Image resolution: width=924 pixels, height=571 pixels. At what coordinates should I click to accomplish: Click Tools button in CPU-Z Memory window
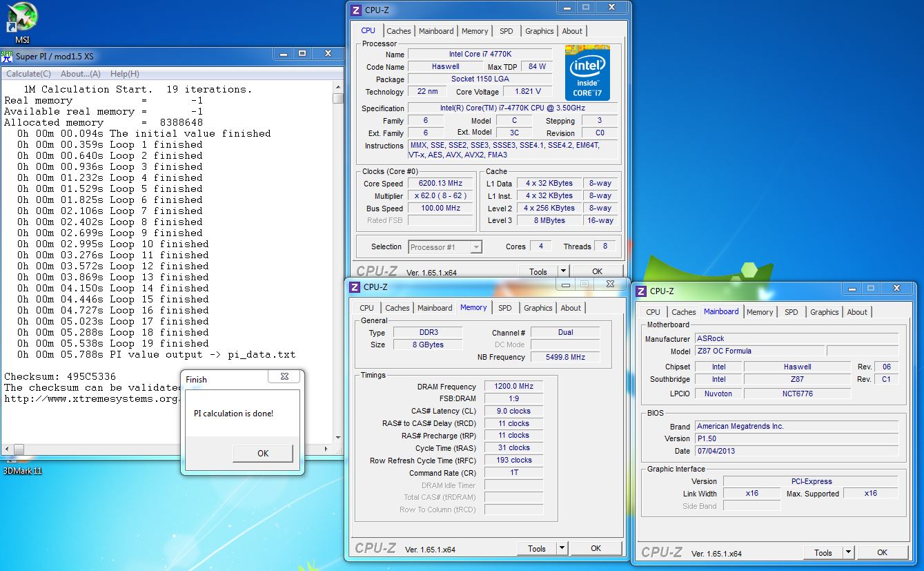pyautogui.click(x=537, y=548)
